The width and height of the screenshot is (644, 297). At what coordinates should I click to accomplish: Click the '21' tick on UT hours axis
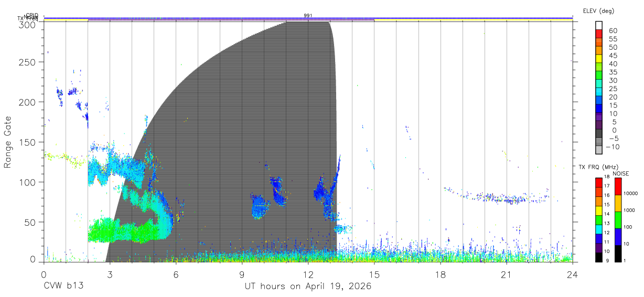[506, 274]
